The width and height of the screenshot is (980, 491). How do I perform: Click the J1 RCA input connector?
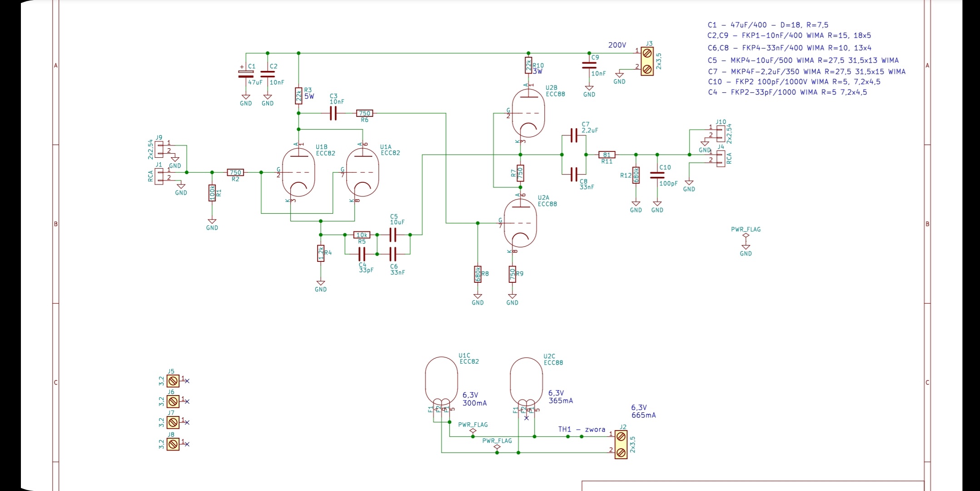point(159,176)
